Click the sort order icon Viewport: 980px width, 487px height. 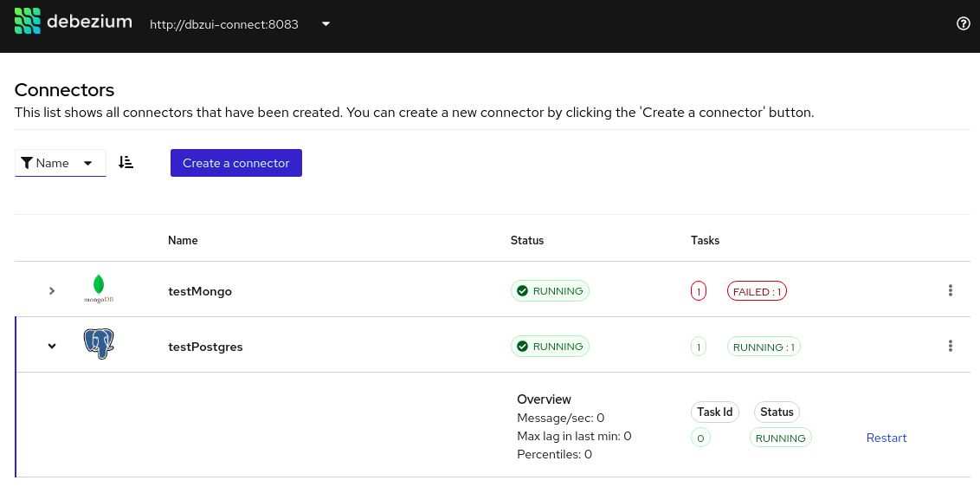tap(126, 163)
